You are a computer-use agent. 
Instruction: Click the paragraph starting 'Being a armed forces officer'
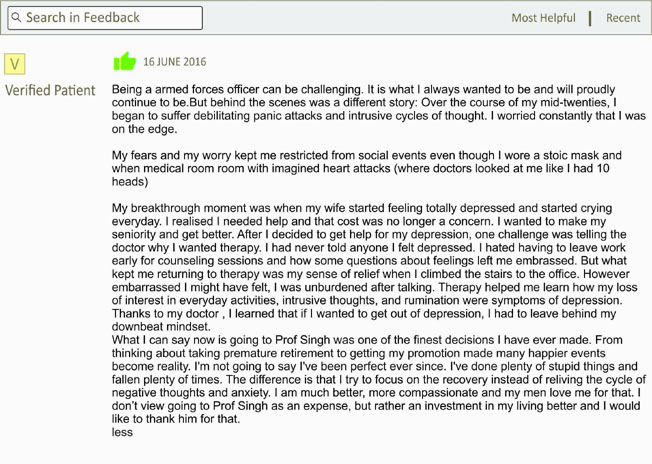click(378, 109)
